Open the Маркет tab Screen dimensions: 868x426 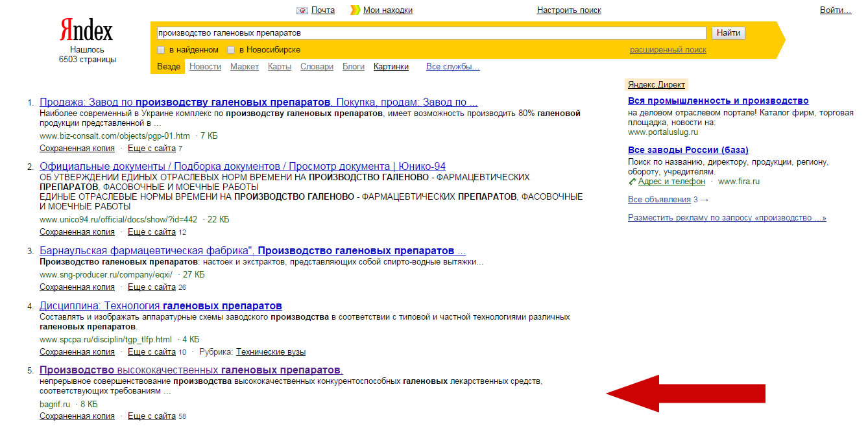[245, 67]
